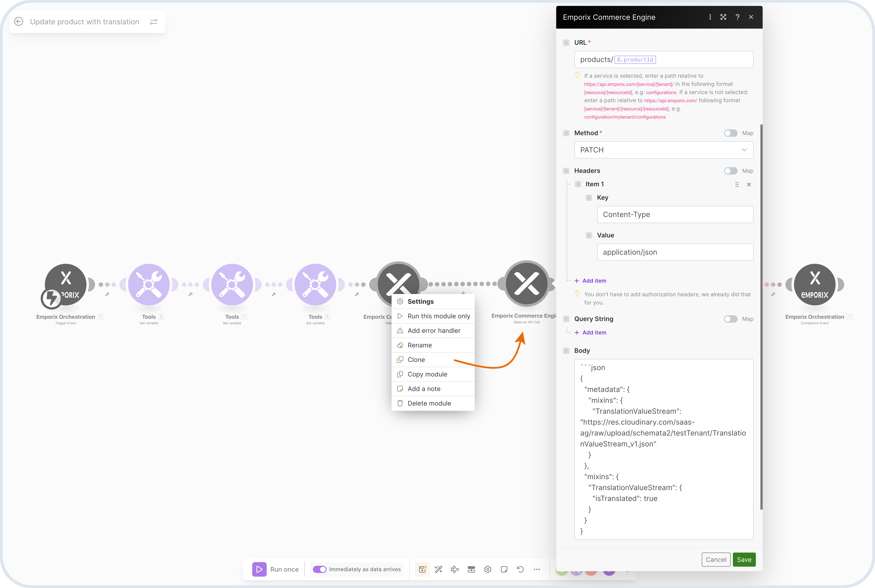Open scenario settings gear in bottom toolbar
Viewport: 875px width, 588px height.
click(x=487, y=569)
